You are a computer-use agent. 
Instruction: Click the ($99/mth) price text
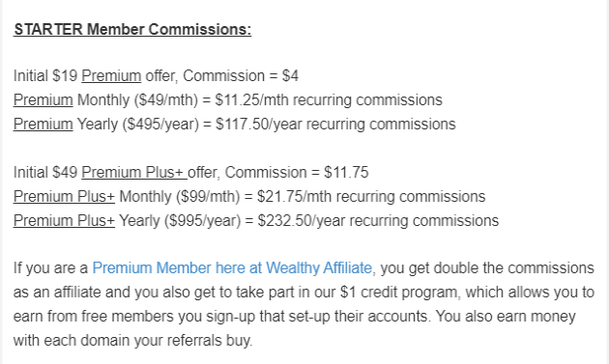click(x=208, y=196)
